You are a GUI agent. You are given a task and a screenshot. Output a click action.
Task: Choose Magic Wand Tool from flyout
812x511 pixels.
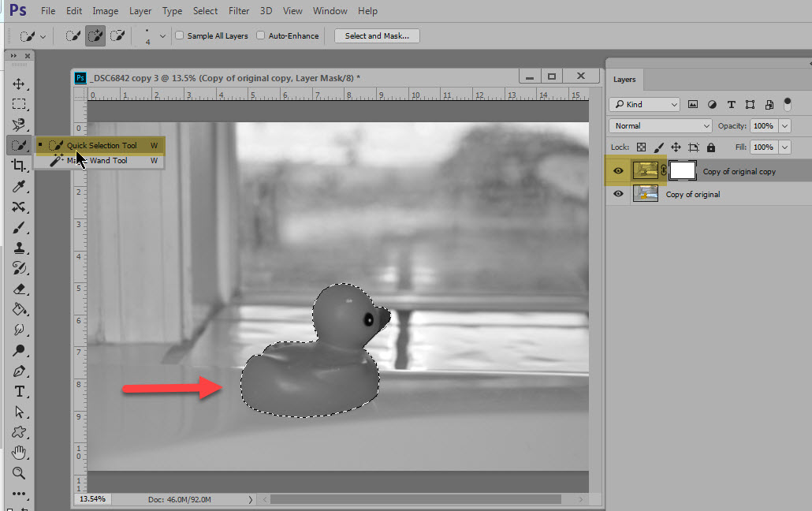99,161
